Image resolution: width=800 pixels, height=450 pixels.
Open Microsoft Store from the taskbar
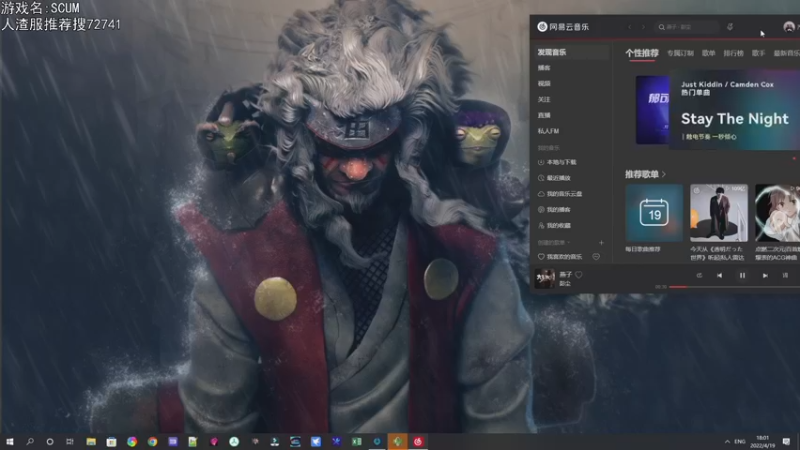click(111, 441)
